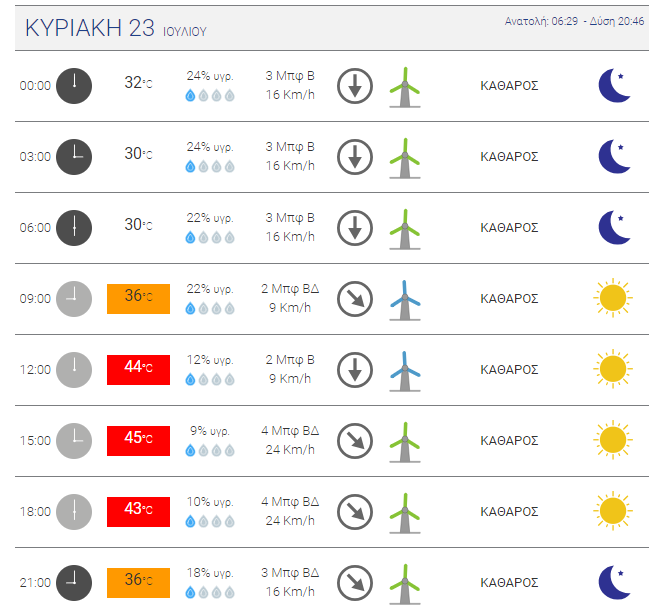Click the red 44°C temperature box
Viewport: 665px width, 605px height.
138,369
